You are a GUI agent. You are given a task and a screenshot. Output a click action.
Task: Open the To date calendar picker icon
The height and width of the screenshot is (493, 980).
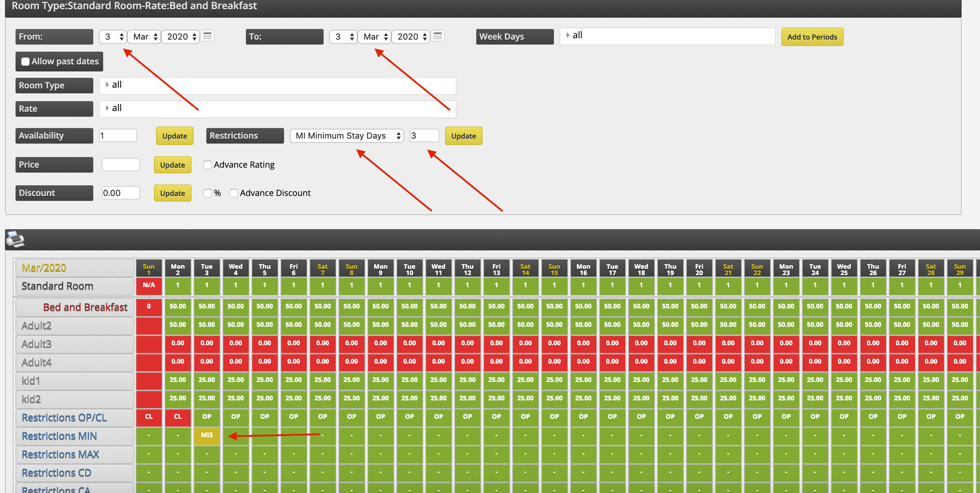click(x=437, y=36)
